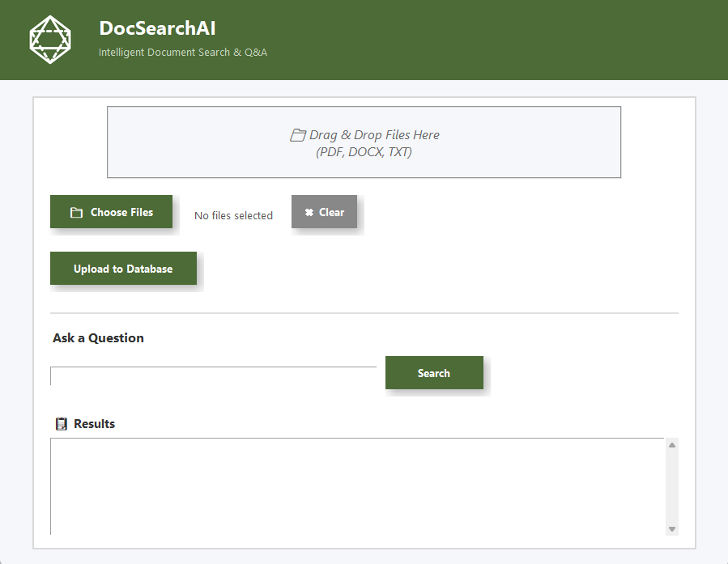Viewport: 728px width, 564px height.
Task: Open the Choose Files dialog
Action: (x=112, y=212)
